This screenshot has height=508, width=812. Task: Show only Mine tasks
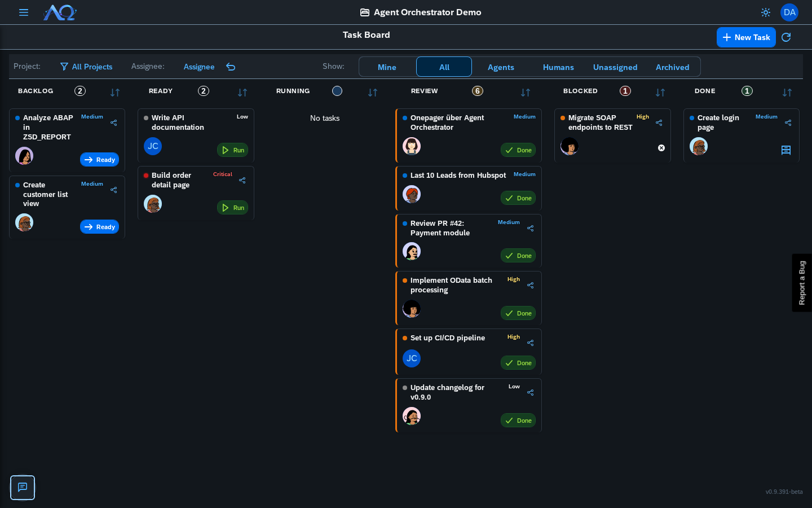pos(387,67)
